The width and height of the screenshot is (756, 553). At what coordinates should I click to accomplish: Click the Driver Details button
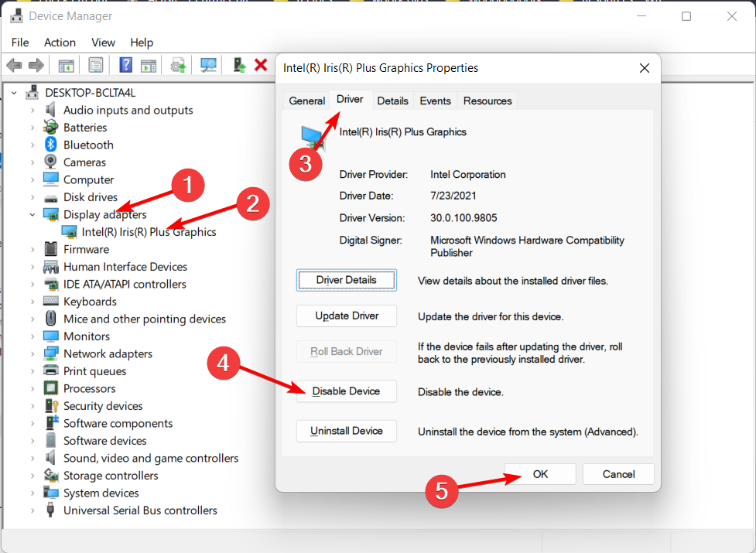click(346, 280)
